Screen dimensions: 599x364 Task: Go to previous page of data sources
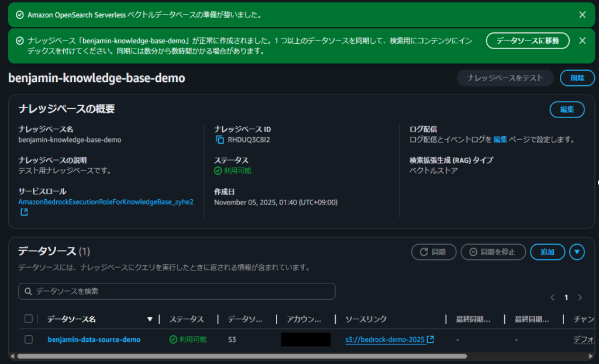[x=553, y=297]
